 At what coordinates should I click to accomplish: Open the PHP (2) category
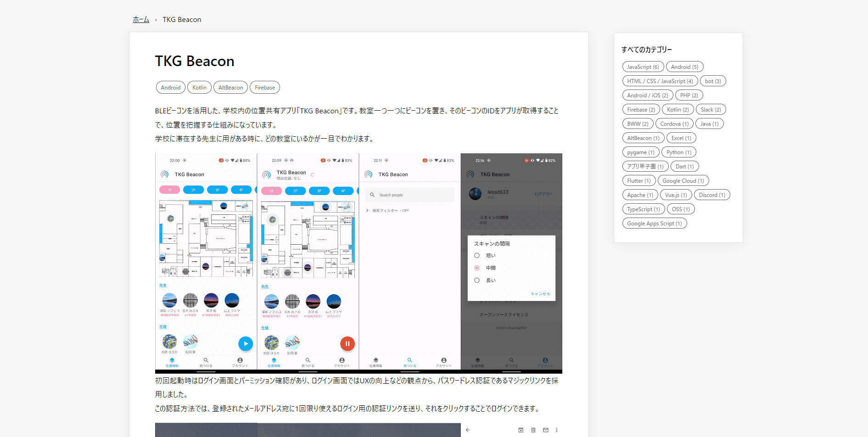[689, 95]
